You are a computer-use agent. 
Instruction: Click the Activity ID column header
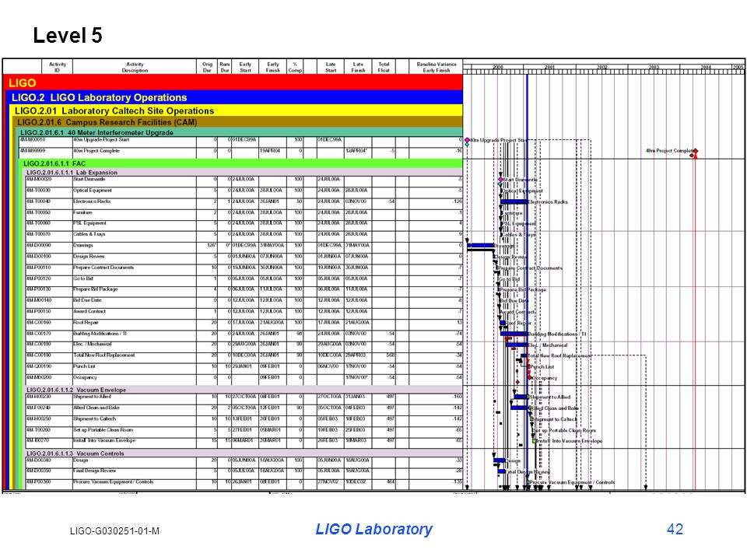point(57,67)
